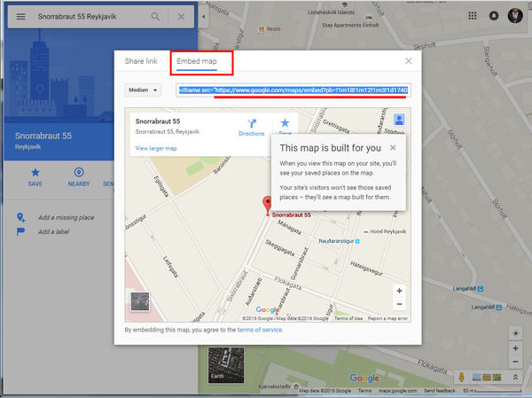Click Send feedback at map bottom
The image size is (532, 398).
(440, 391)
